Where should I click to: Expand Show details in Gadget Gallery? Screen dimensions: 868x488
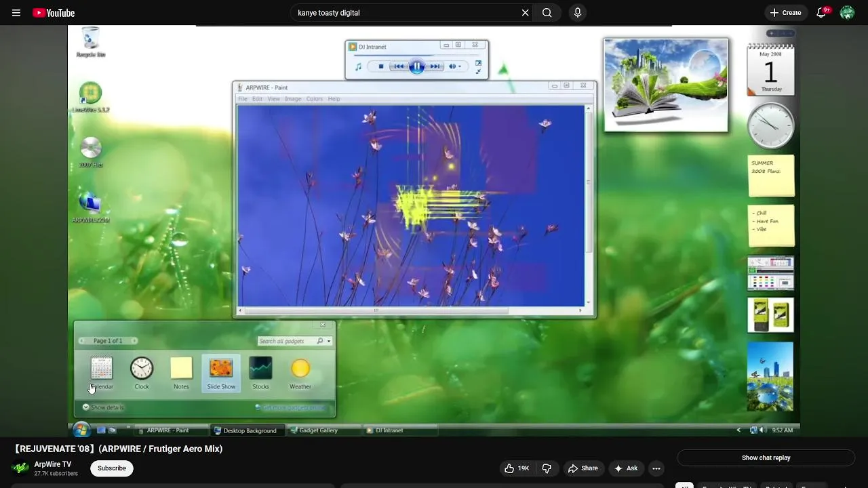coord(103,407)
